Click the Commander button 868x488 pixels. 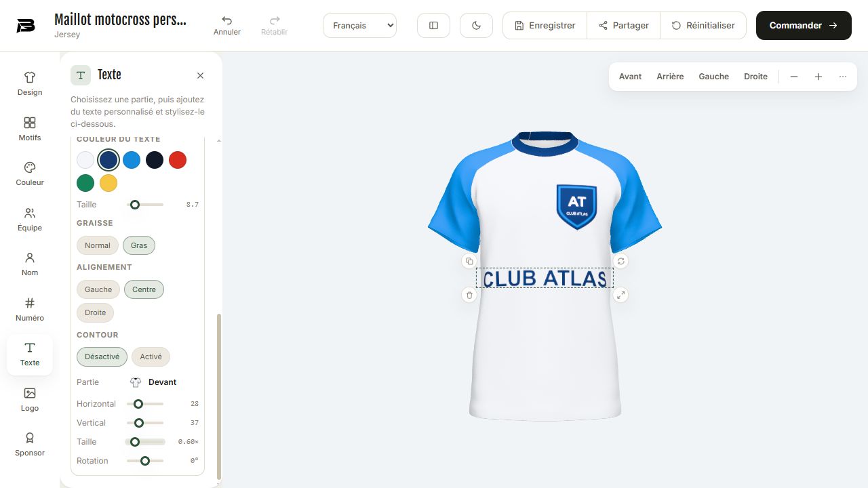pyautogui.click(x=804, y=25)
